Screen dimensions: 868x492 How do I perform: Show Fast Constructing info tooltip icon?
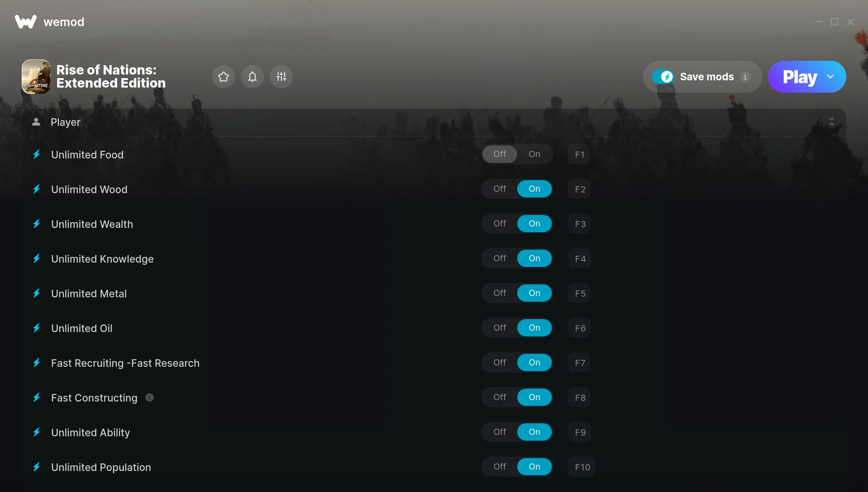coord(149,398)
